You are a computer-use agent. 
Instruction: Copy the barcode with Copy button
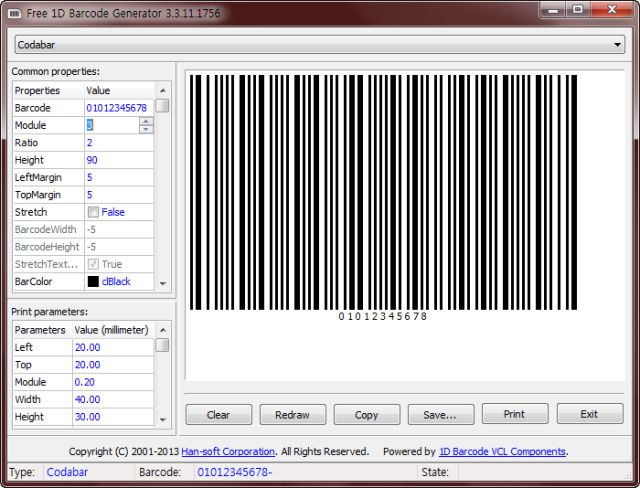(x=367, y=415)
